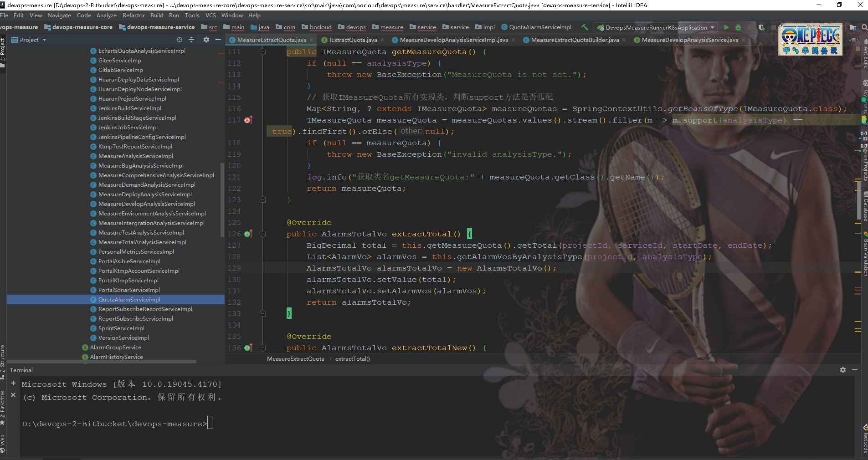The height and width of the screenshot is (460, 868).
Task: Close the terminal session with the X icon
Action: click(13, 395)
